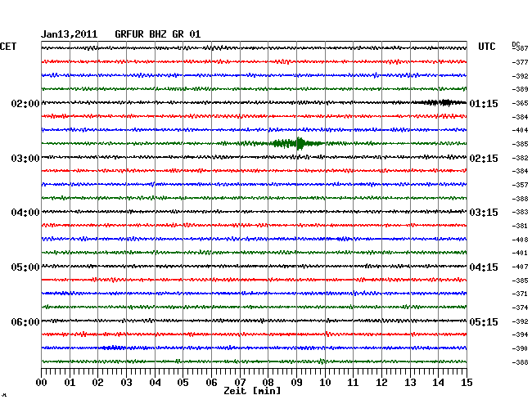Click the 14 minute axis label
This screenshot has width=532, height=404.
(x=438, y=383)
